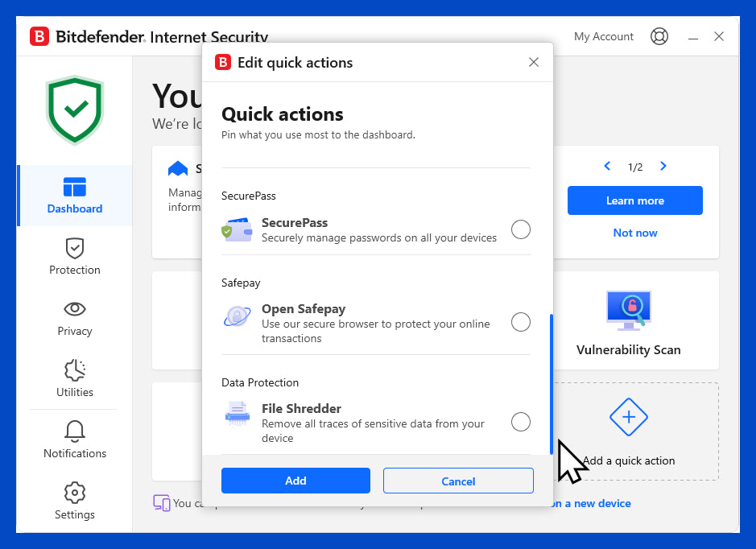Close the Bitdefender window

[719, 37]
